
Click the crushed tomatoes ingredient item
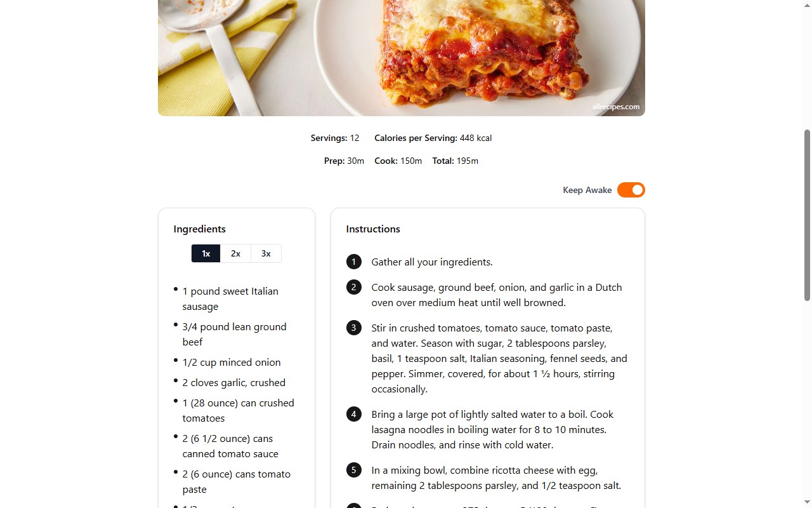238,410
